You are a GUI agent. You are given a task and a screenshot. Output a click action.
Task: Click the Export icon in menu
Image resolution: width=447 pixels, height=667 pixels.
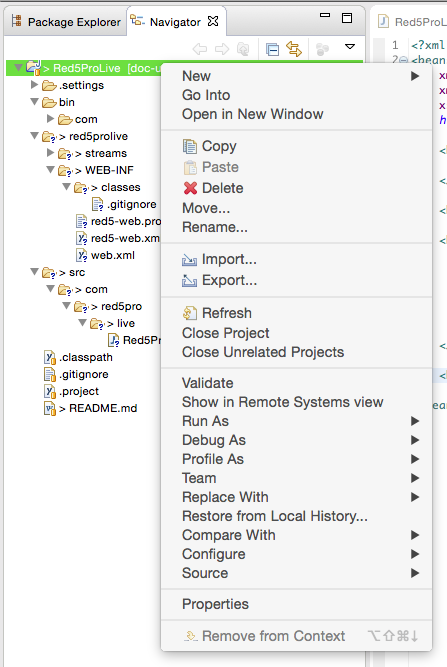[189, 280]
